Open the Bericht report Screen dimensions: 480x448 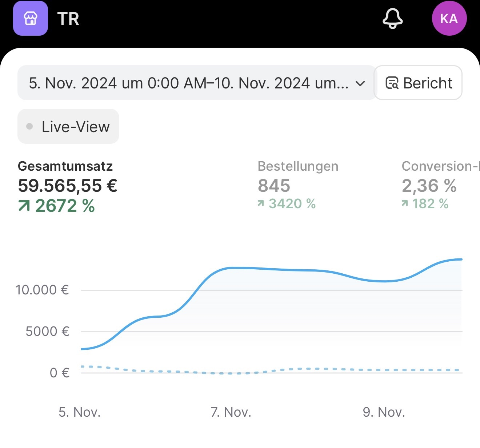coord(418,83)
